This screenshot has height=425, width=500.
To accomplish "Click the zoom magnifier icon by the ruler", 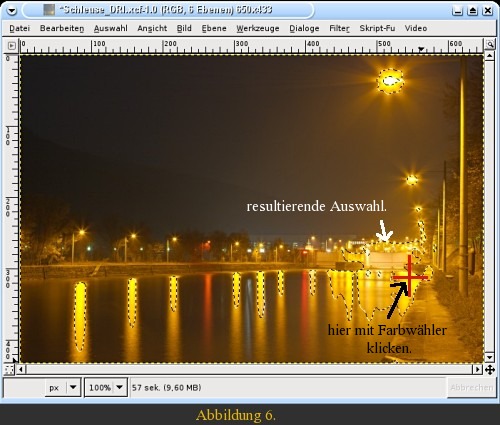I will tap(490, 44).
